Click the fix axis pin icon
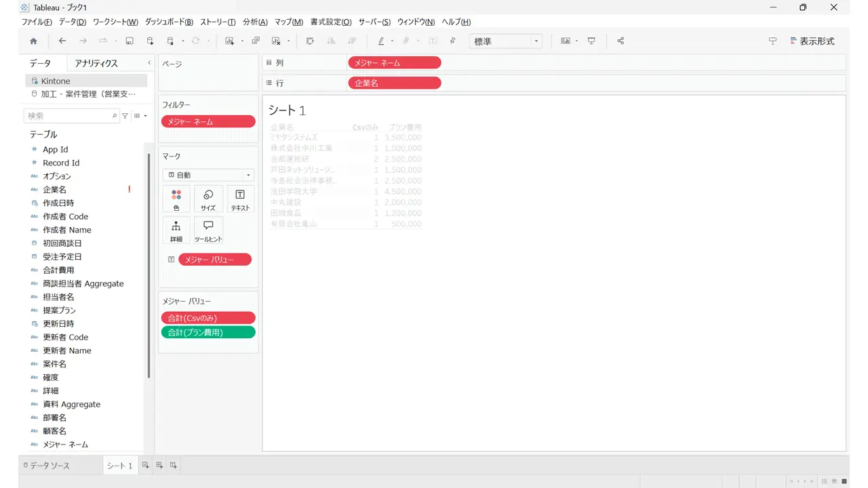 click(453, 41)
